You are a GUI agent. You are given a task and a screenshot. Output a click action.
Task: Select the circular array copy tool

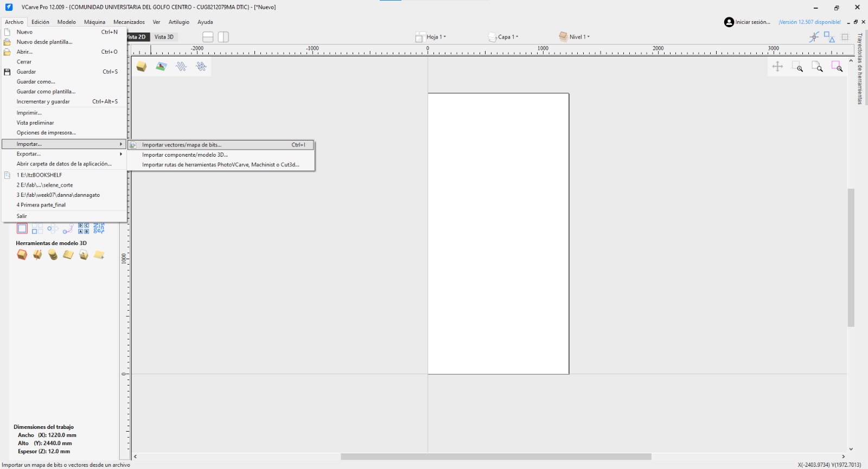pos(53,229)
